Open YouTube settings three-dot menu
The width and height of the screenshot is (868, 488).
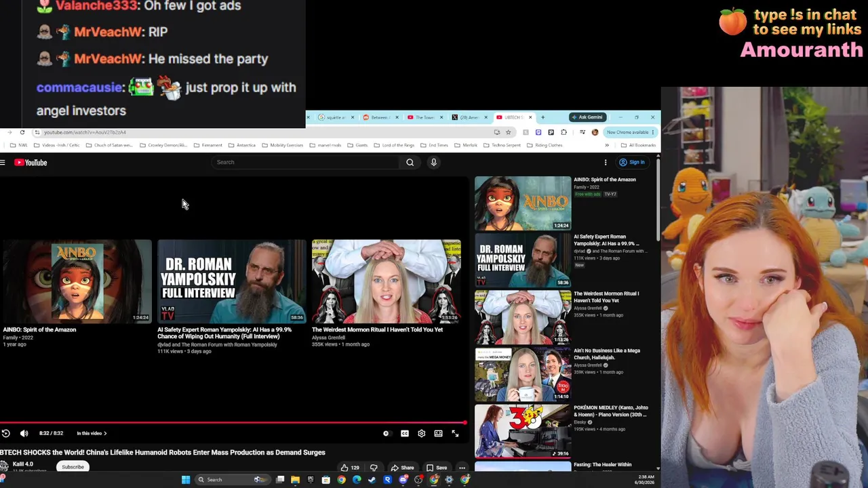click(606, 162)
